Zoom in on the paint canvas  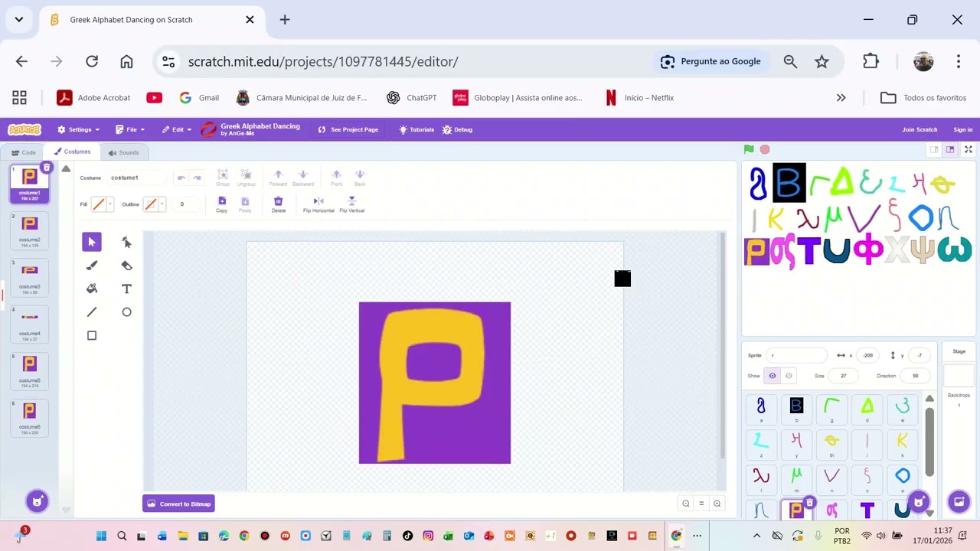(x=717, y=504)
